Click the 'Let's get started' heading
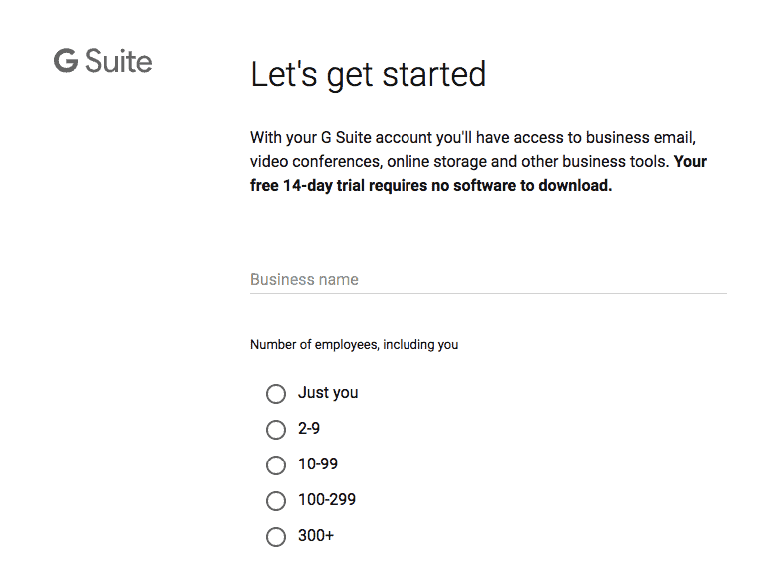 click(368, 75)
